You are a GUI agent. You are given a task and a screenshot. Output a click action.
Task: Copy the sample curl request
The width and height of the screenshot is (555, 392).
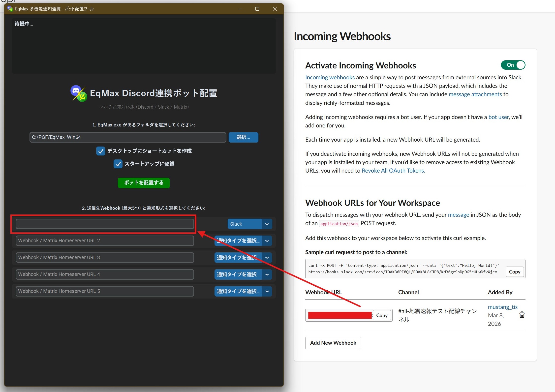pos(514,271)
